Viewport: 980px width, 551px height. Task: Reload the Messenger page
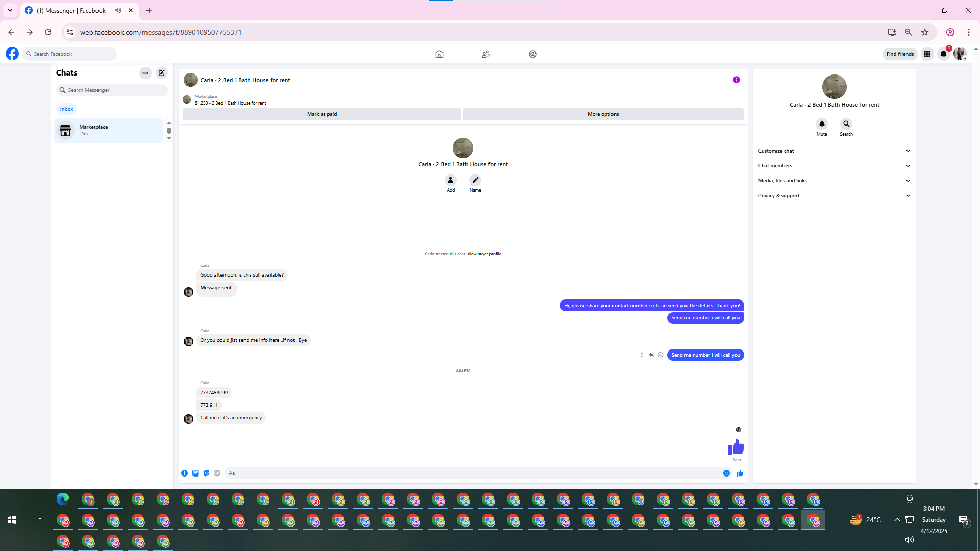point(48,32)
